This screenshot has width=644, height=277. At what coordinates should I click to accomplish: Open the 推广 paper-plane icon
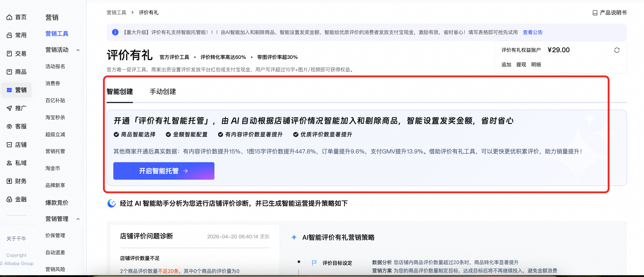[x=9, y=108]
